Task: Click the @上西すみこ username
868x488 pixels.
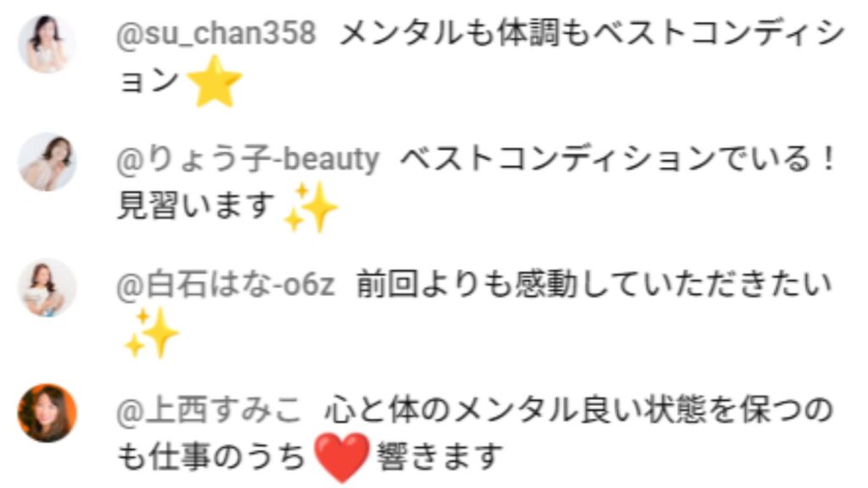Action: tap(209, 410)
